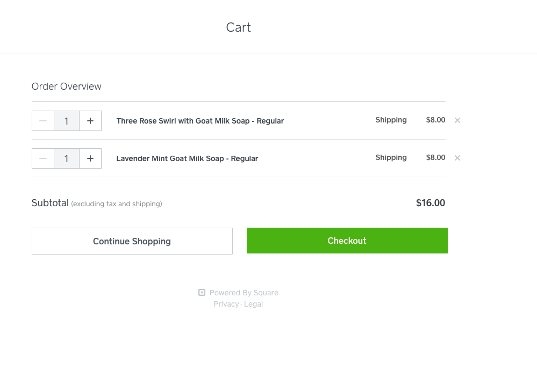The image size is (537, 392).
Task: Click Shipping label on Lavender Mint row
Action: (x=391, y=157)
